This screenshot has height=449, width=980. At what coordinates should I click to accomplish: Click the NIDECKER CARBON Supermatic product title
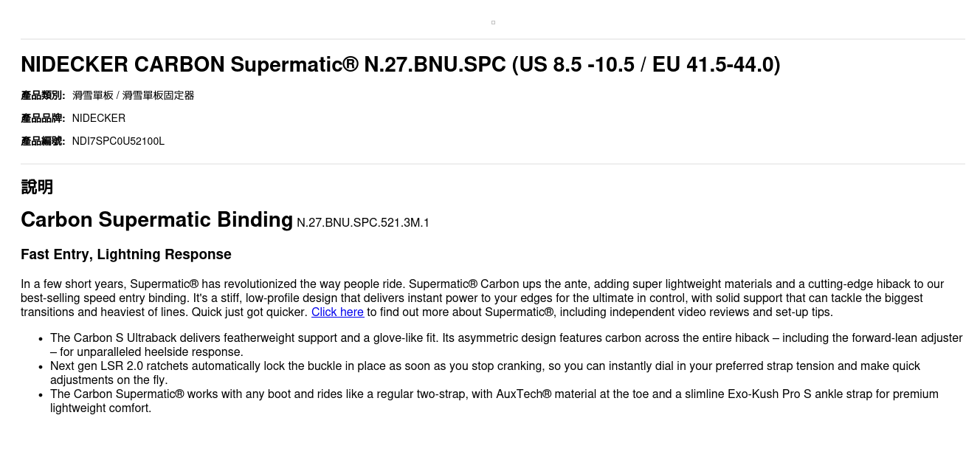tap(400, 65)
